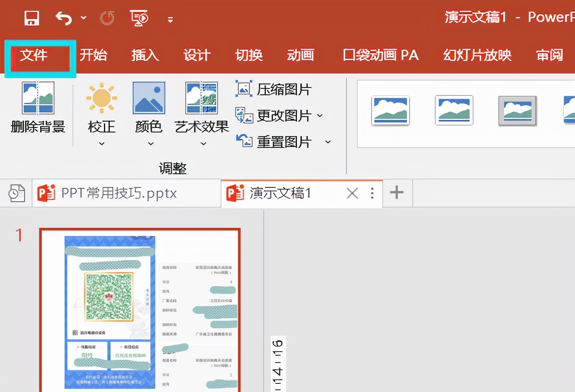575x392 pixels.
Task: Click the 艺术效果 icon
Action: point(202,98)
